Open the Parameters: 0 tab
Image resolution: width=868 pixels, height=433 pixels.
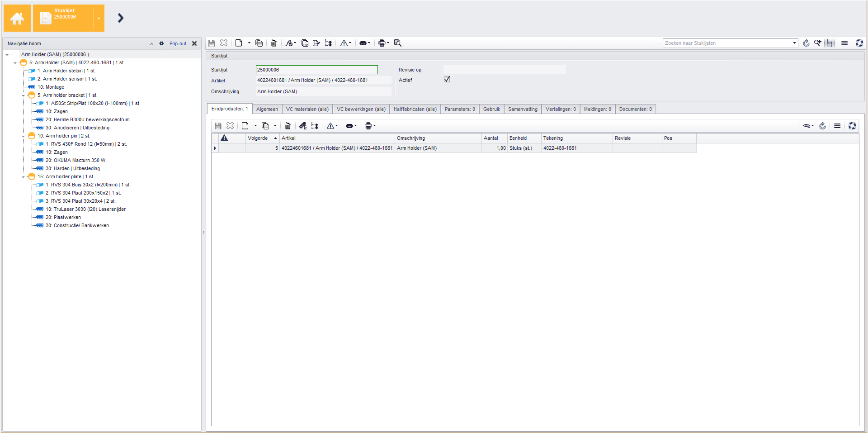click(x=460, y=109)
